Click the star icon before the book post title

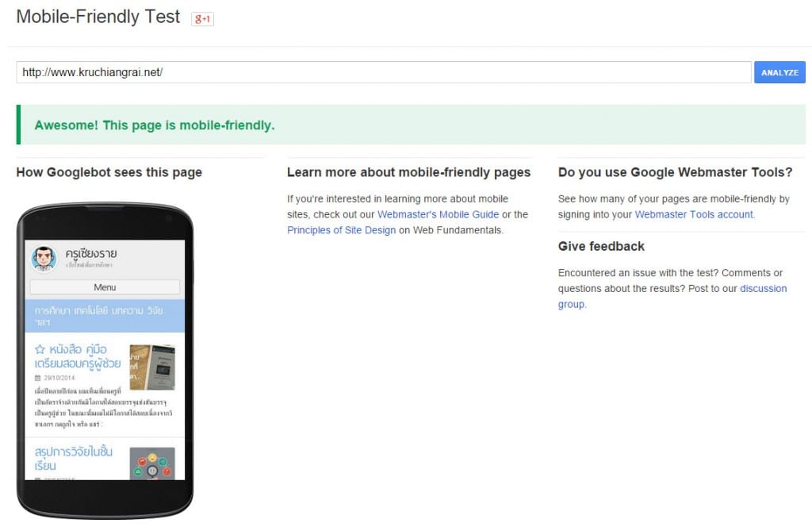(x=40, y=349)
